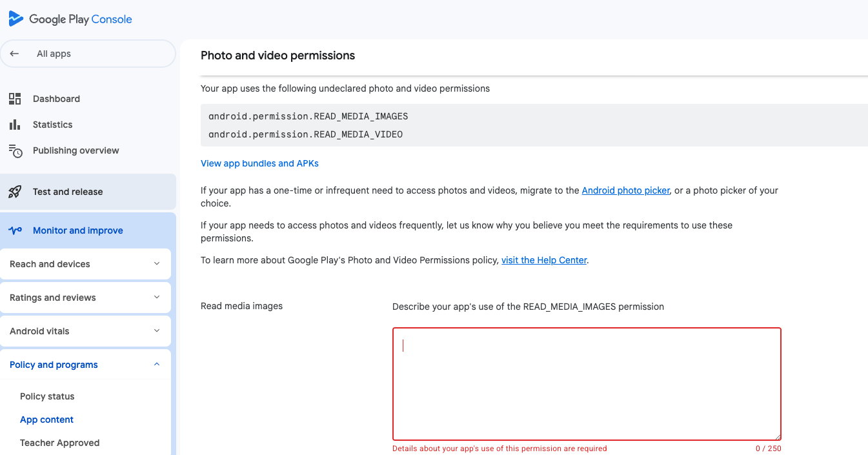
Task: Open Dashboard via its grid icon
Action: [x=15, y=99]
